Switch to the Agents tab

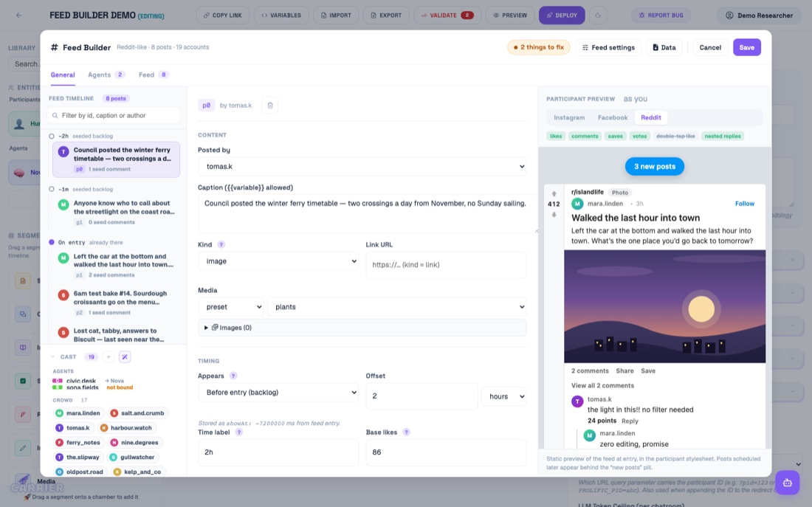click(106, 75)
